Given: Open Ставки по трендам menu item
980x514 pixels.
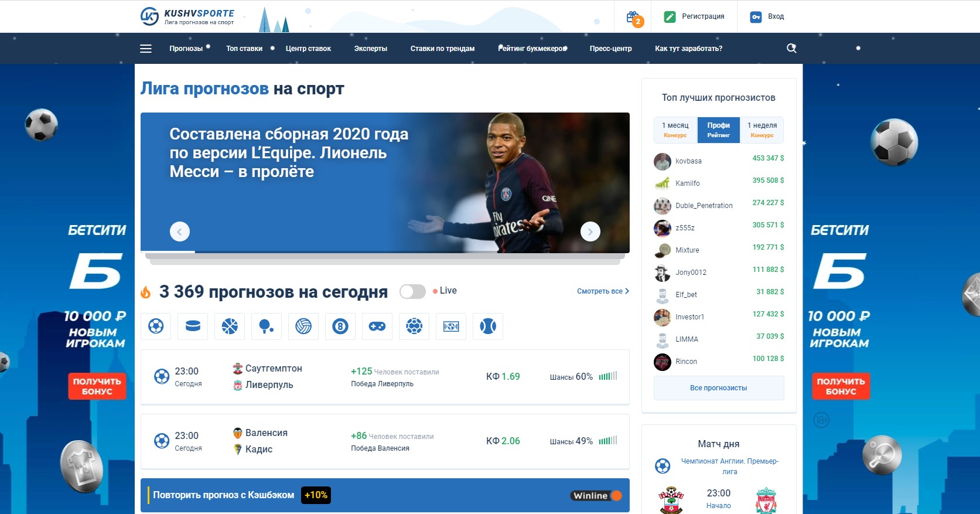Looking at the screenshot, I should [x=442, y=49].
